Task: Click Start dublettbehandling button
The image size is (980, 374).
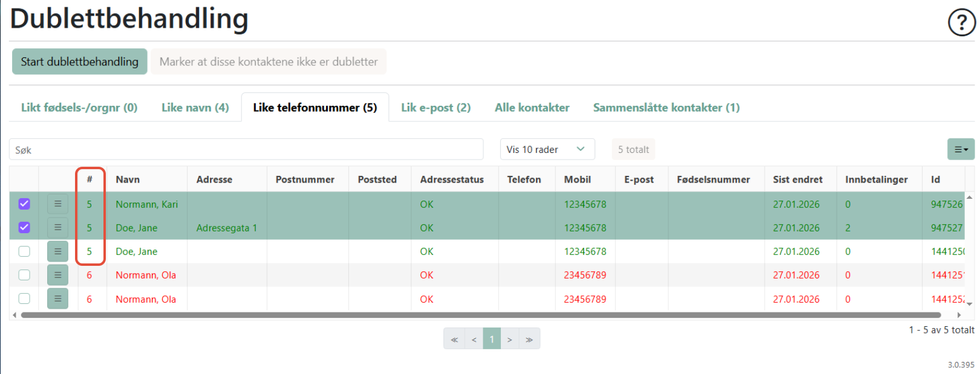Action: tap(79, 62)
